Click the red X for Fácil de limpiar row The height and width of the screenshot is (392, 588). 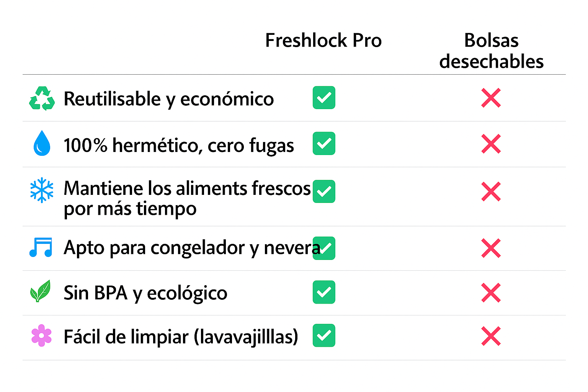click(491, 336)
